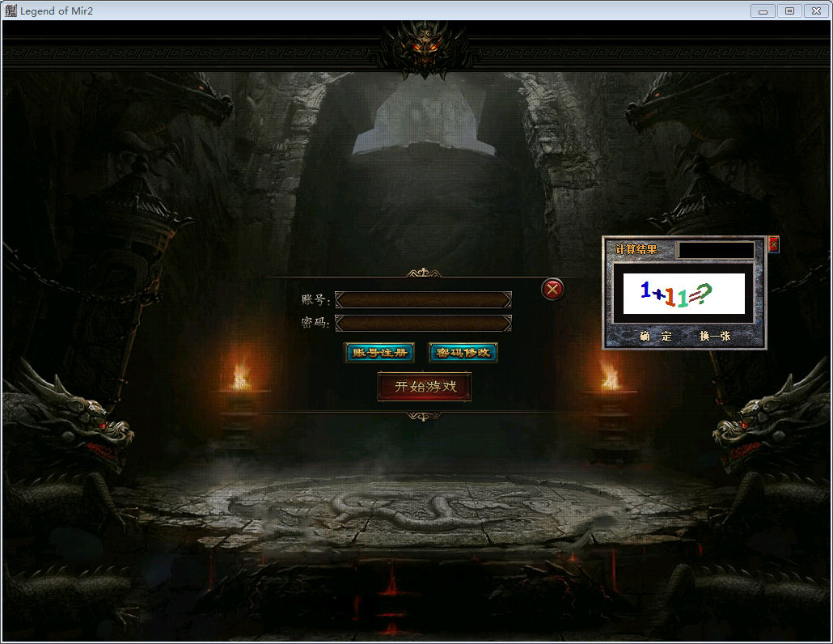
Task: Open the 密码修改 change password button
Action: click(x=463, y=353)
